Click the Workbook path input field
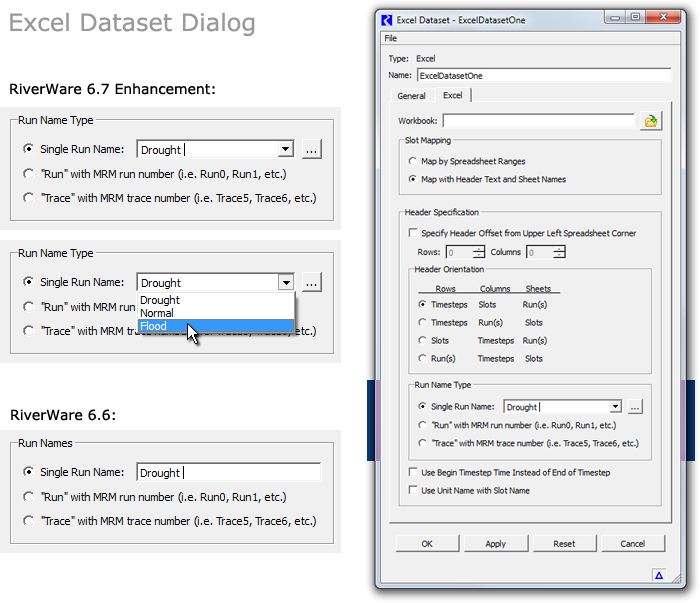 pos(538,121)
